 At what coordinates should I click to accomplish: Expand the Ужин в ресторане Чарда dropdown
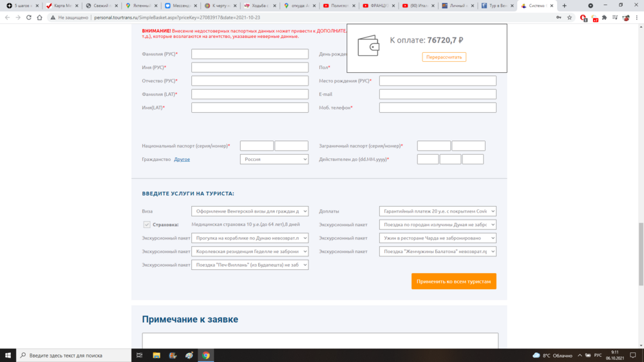pyautogui.click(x=438, y=238)
